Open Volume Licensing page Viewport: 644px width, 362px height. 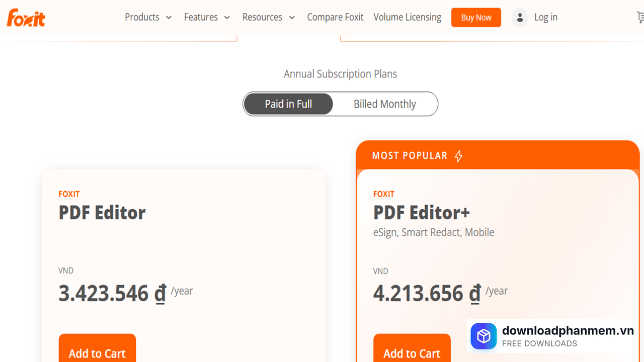408,17
